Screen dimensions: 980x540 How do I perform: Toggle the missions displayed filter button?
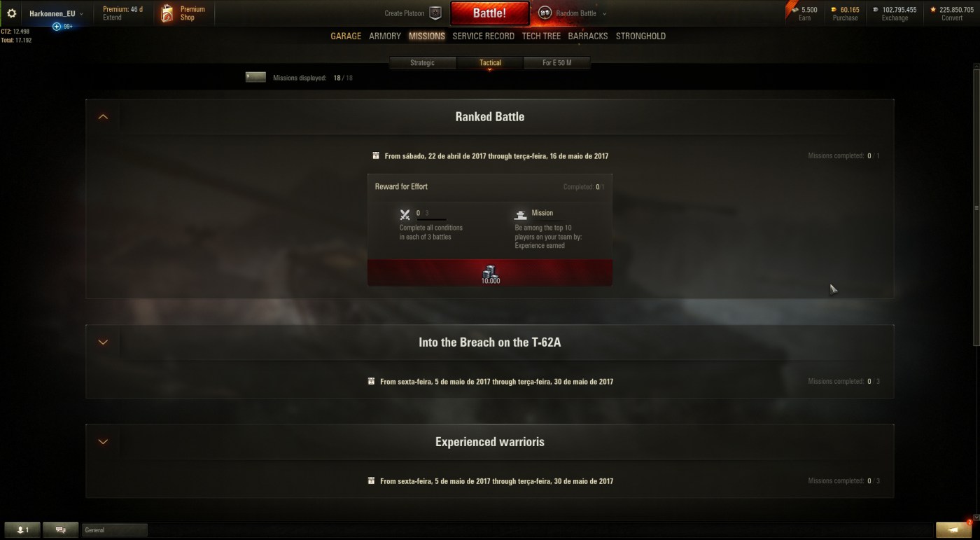tap(255, 77)
